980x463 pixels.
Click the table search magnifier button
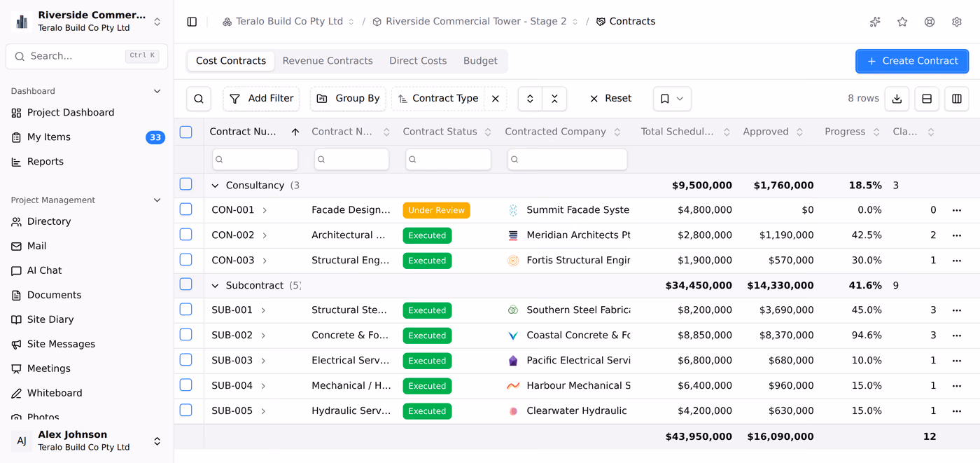pos(199,99)
